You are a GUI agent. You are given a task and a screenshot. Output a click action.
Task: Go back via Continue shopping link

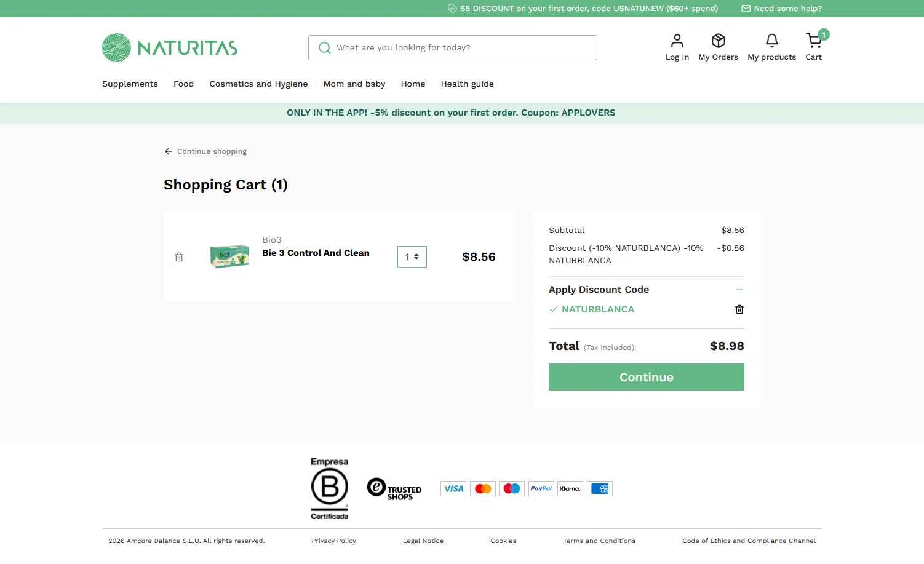(x=205, y=151)
